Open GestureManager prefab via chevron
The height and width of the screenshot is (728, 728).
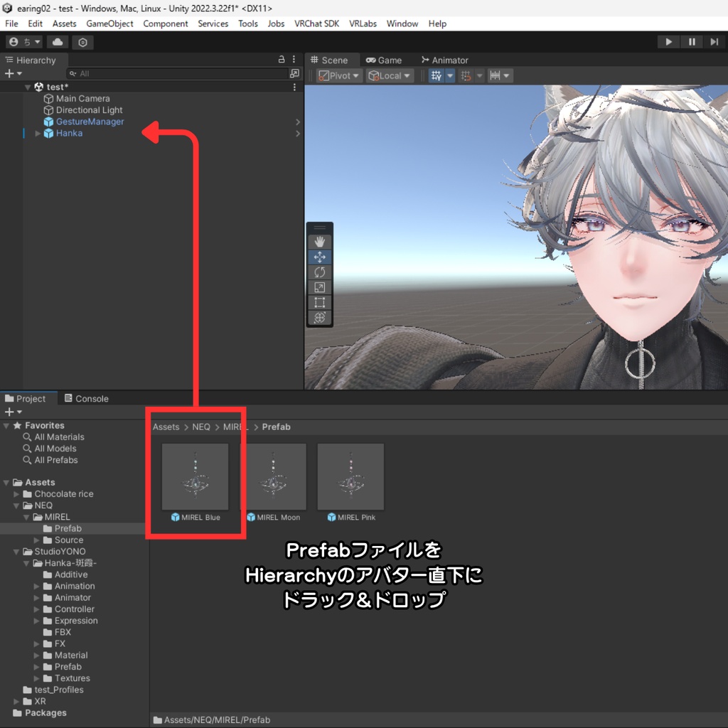pos(298,122)
